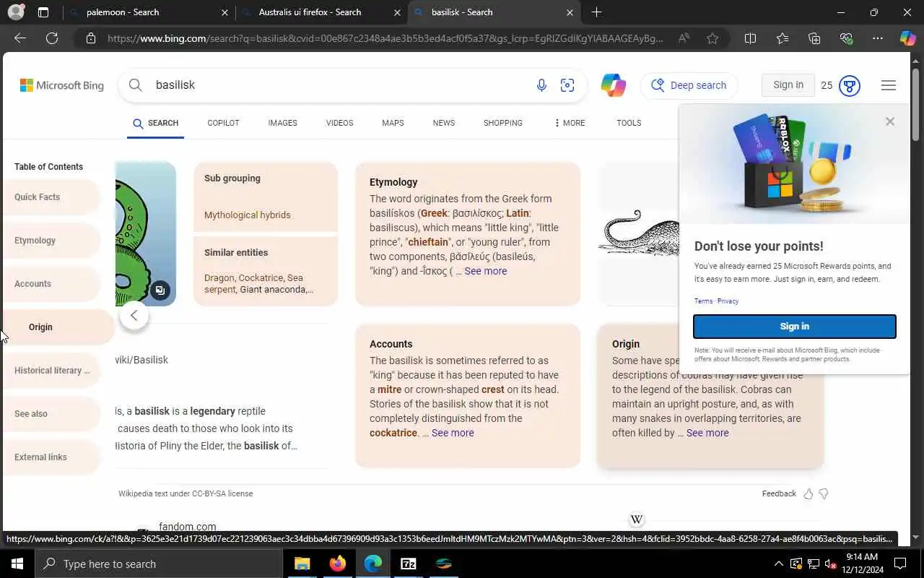This screenshot has height=578, width=924.
Task: Jump to Quick Facts in contents
Action: coord(51,197)
